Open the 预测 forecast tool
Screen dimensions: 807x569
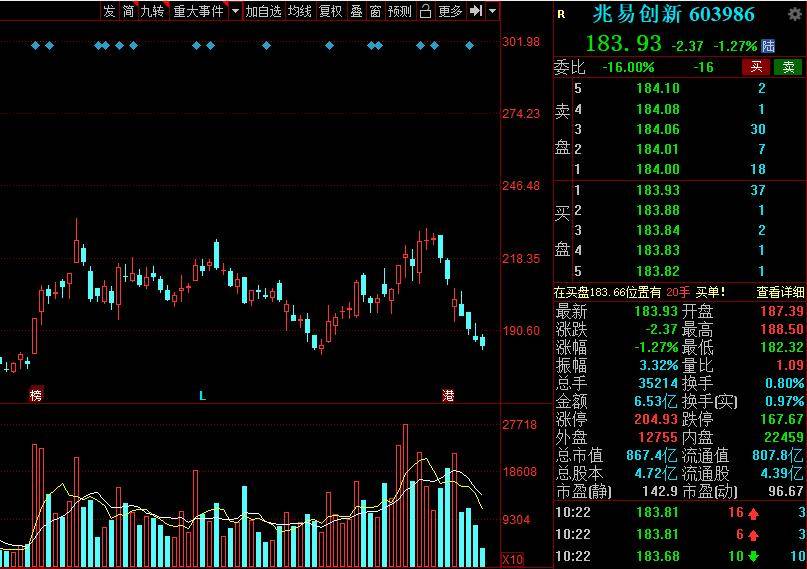click(x=400, y=11)
